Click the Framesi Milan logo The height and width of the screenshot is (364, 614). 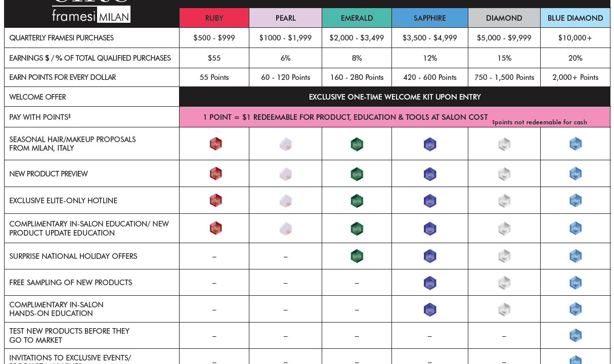click(x=91, y=14)
